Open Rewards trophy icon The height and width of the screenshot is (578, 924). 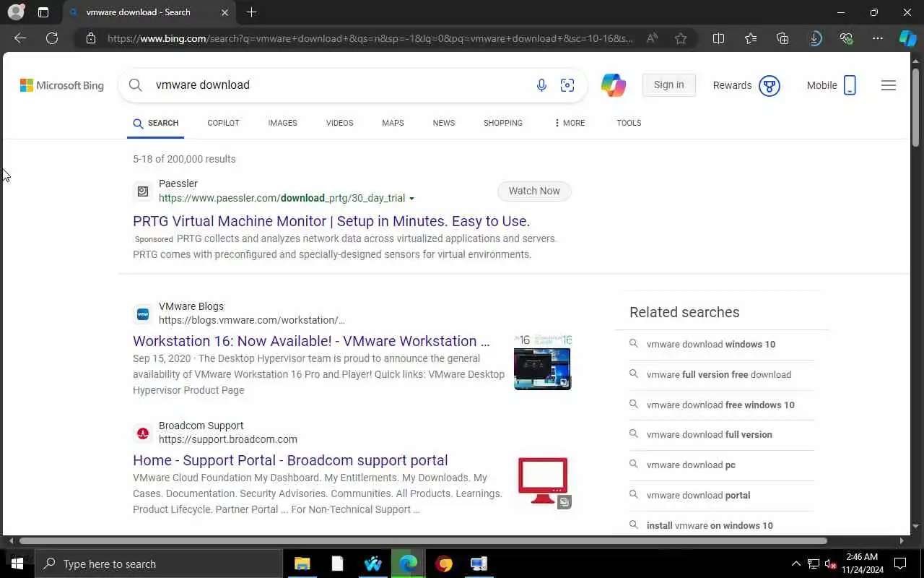tap(770, 85)
